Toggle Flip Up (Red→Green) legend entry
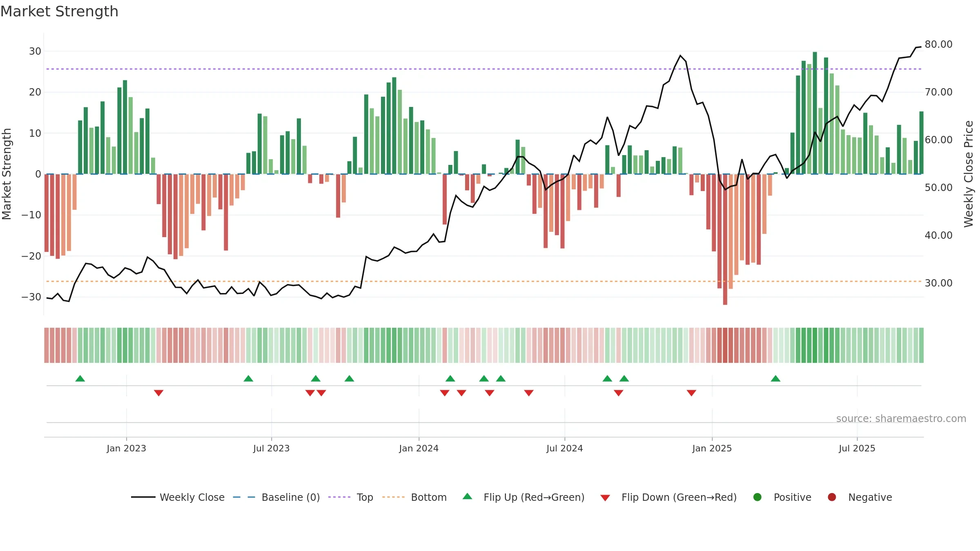This screenshot has height=551, width=980. [x=523, y=497]
